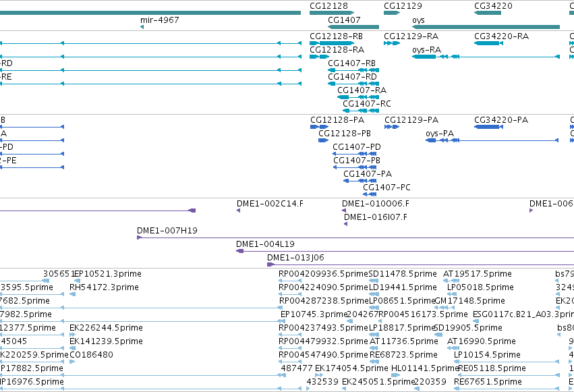The height and width of the screenshot is (392, 574).
Task: Click the oys-RA transcript label
Action: [x=426, y=50]
